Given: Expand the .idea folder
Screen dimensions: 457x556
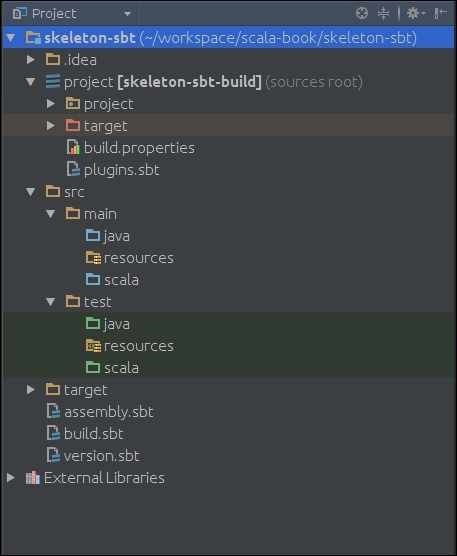Looking at the screenshot, I should click(x=31, y=60).
